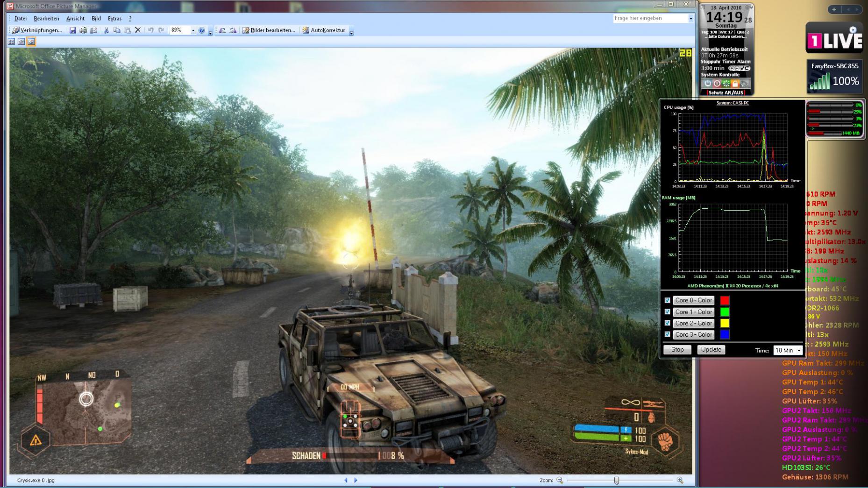Click the blue Core 3 color swatch
Viewport: 868px width, 488px height.
tap(725, 334)
